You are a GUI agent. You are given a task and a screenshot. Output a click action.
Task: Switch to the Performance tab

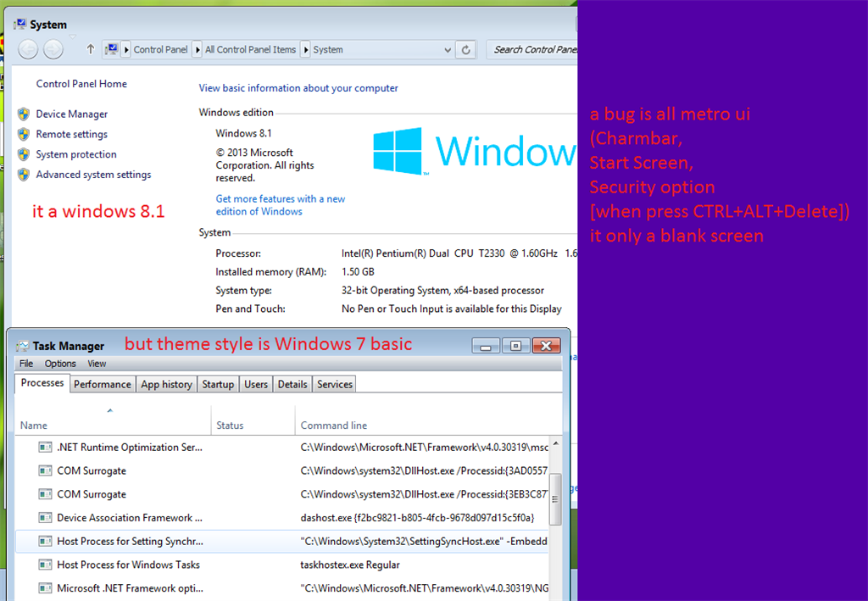[102, 384]
